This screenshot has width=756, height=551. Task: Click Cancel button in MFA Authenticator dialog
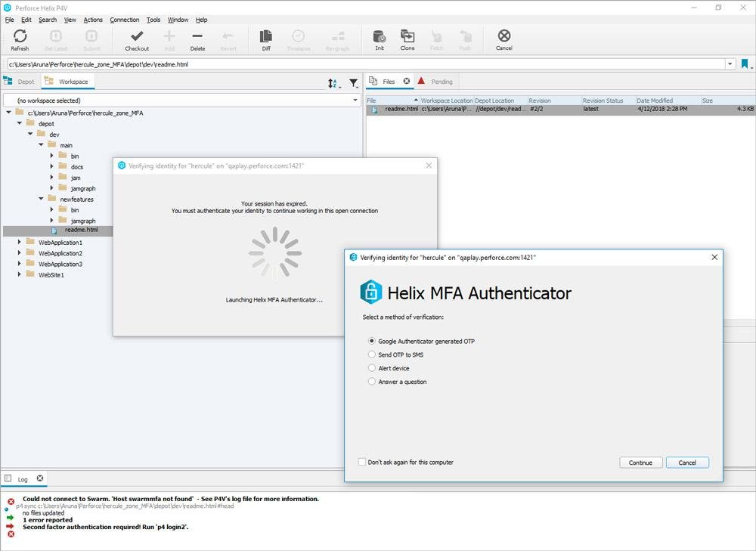point(687,463)
